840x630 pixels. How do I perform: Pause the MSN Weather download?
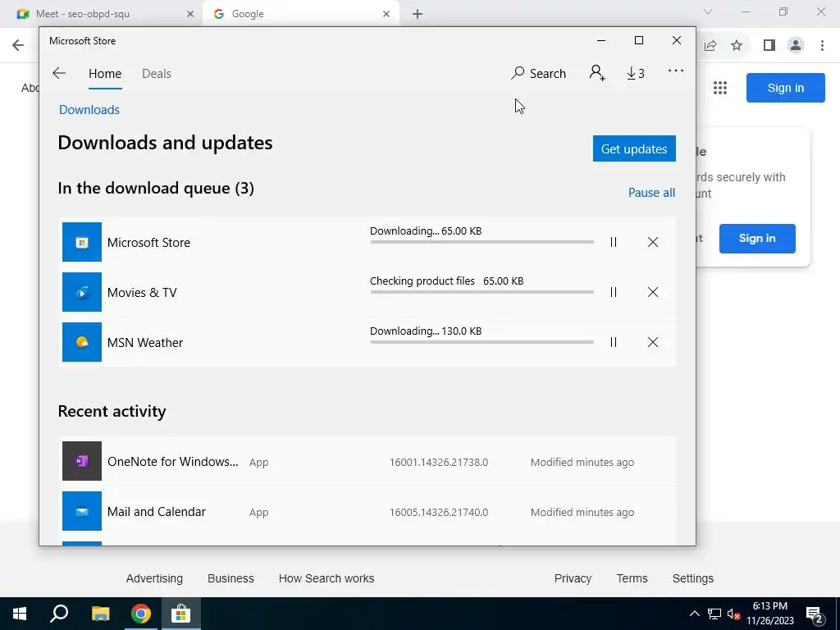click(614, 342)
